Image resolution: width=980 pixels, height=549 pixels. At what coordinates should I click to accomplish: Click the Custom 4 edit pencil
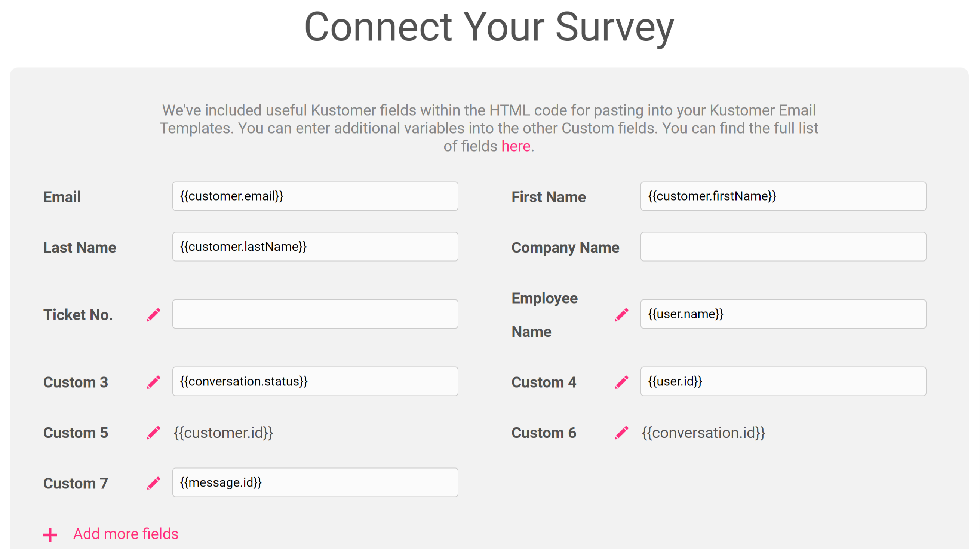[621, 382]
